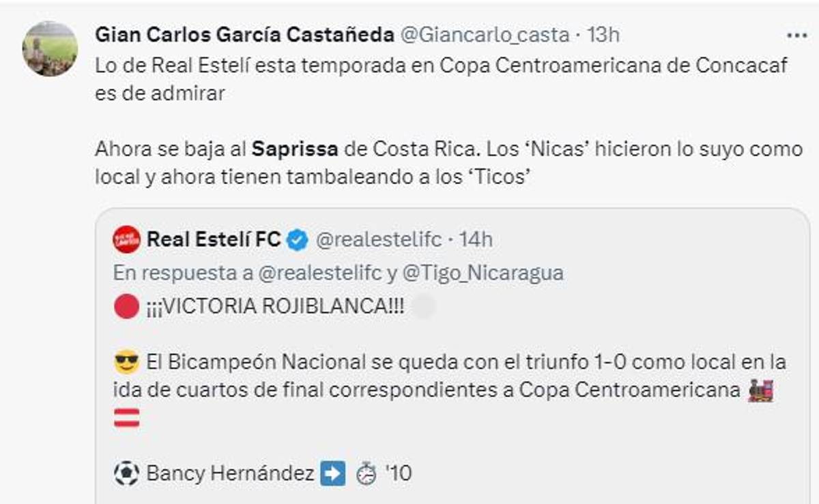Image resolution: width=819 pixels, height=504 pixels.
Task: Click Gian Carlos García Castañeda's profile avatar
Action: pos(50,49)
